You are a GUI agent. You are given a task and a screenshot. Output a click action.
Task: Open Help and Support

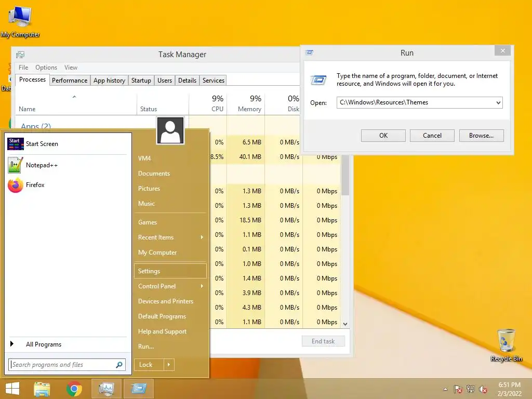(170, 331)
